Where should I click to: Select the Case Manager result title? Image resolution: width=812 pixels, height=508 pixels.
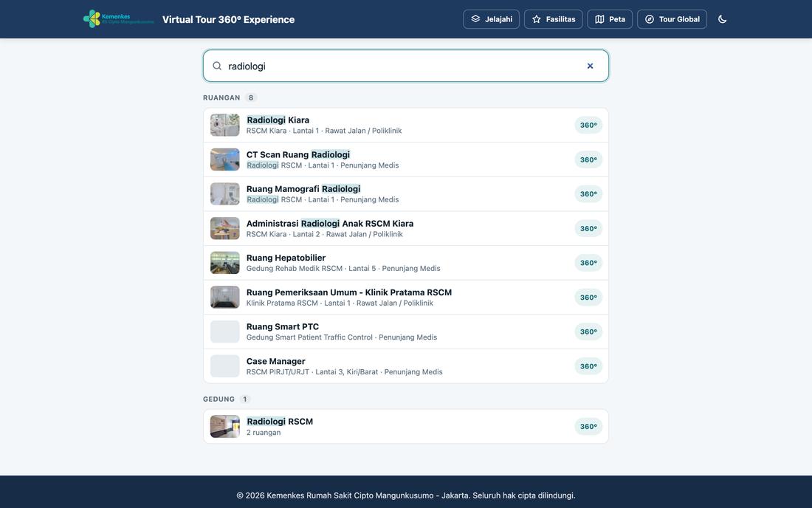(275, 361)
